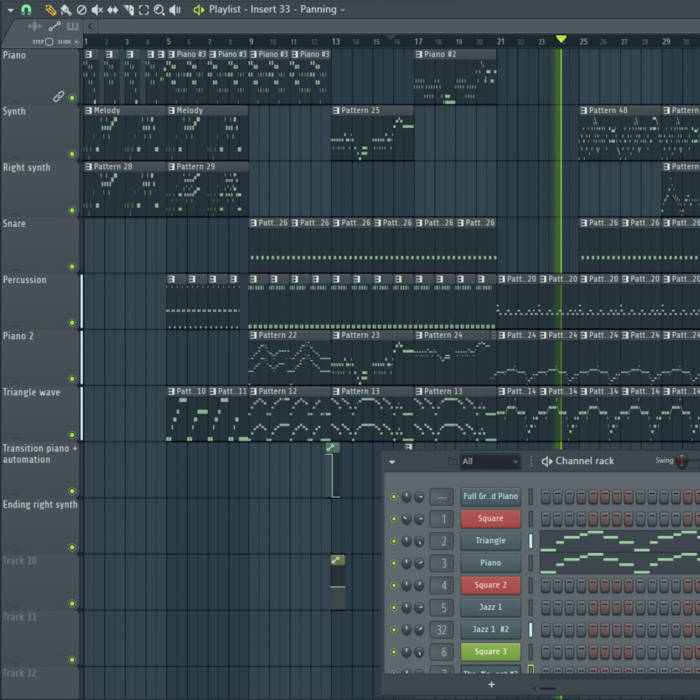The height and width of the screenshot is (700, 700).
Task: Mute the Square channel in Channel rack
Action: coord(394,519)
